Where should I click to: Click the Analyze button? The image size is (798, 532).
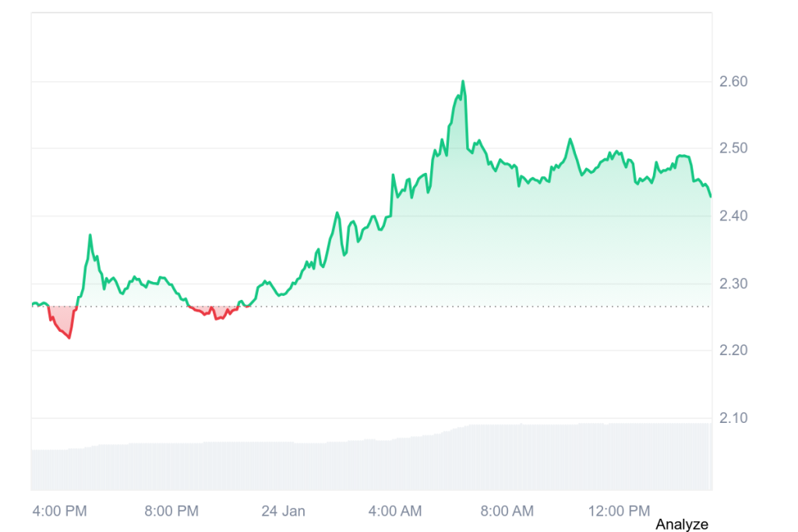click(682, 524)
